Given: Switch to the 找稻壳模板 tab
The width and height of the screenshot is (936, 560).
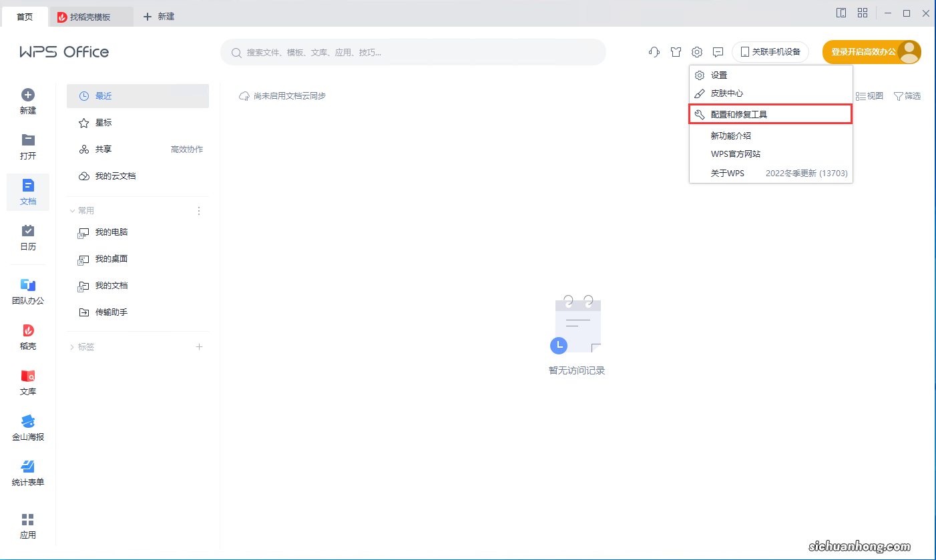Looking at the screenshot, I should point(91,17).
